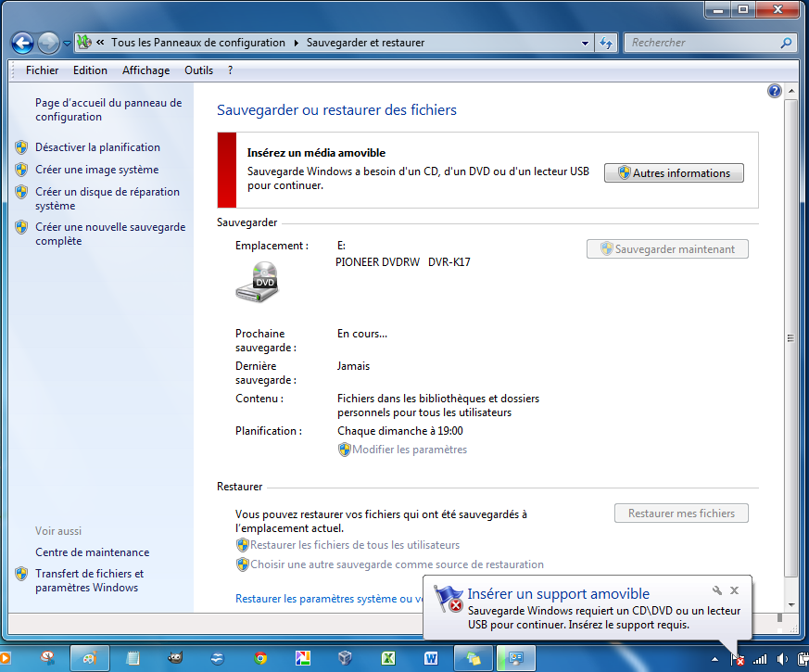The height and width of the screenshot is (672, 809).
Task: Open the Fichier menu
Action: [43, 70]
